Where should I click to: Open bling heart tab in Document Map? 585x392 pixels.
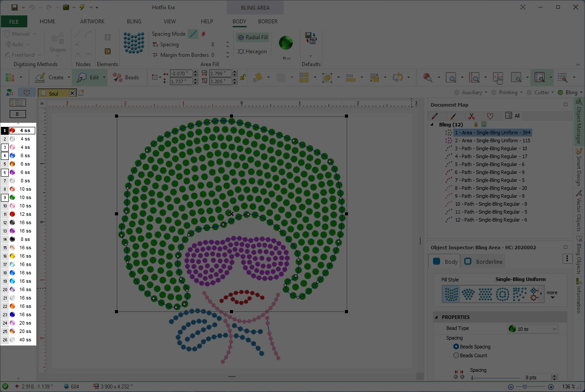490,116
